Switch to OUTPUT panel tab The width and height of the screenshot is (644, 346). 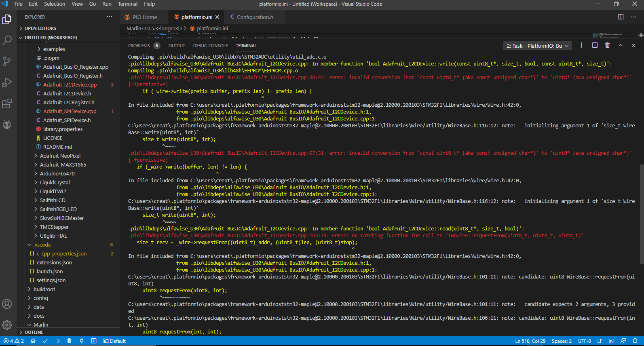click(x=177, y=46)
